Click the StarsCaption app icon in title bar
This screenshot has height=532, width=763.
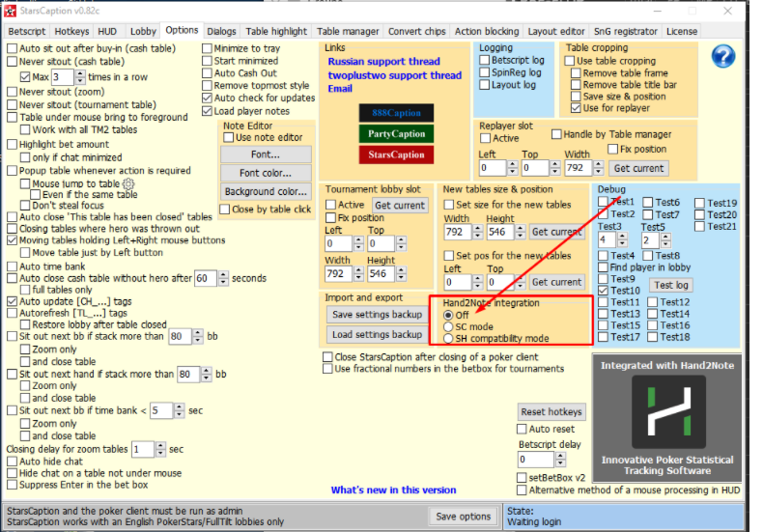(10, 11)
